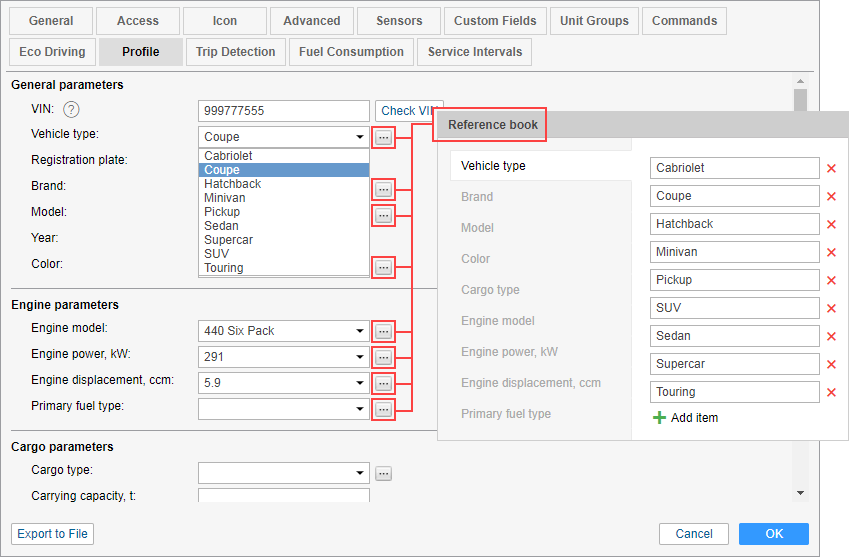The width and height of the screenshot is (849, 557).
Task: Click the green plus Add item icon
Action: 659,418
